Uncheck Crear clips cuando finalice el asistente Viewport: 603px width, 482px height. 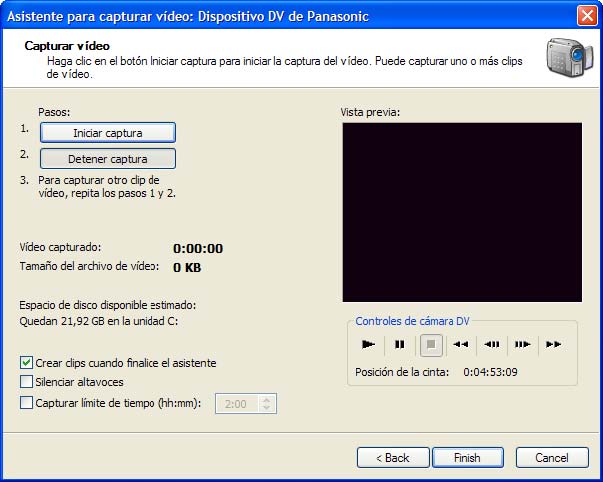coord(26,362)
